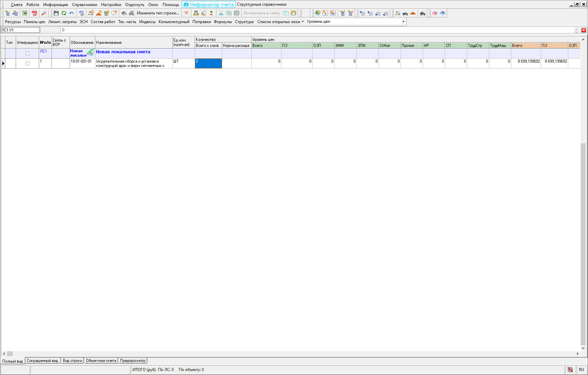Switch to the Объектная смета tab

pyautogui.click(x=101, y=361)
